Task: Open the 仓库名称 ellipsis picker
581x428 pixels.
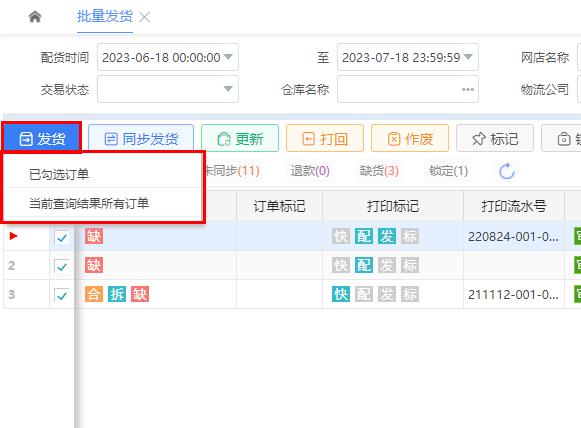Action: click(468, 89)
